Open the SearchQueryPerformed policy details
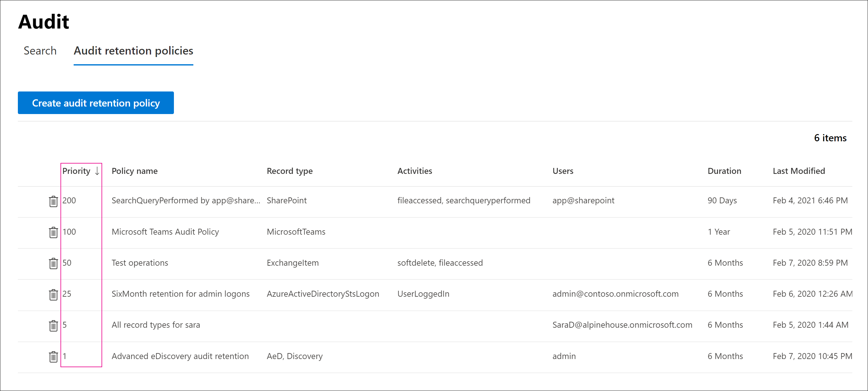Image resolution: width=868 pixels, height=391 pixels. pyautogui.click(x=186, y=201)
